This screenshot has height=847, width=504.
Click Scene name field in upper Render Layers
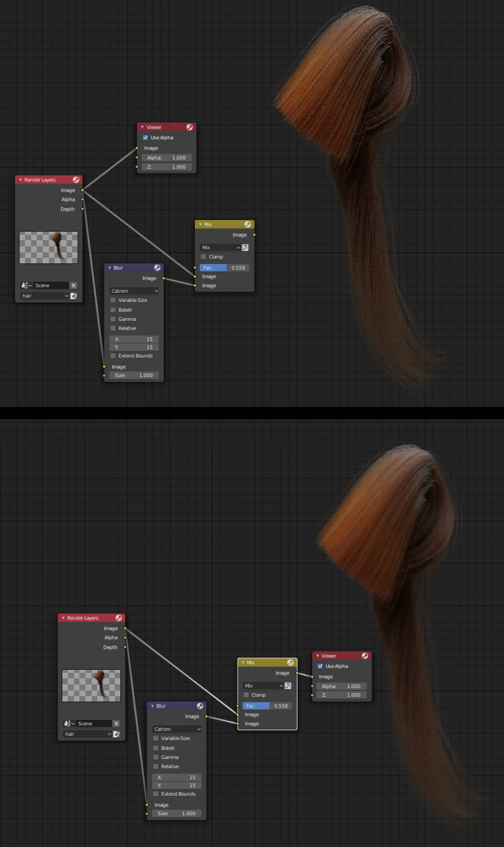(x=51, y=285)
